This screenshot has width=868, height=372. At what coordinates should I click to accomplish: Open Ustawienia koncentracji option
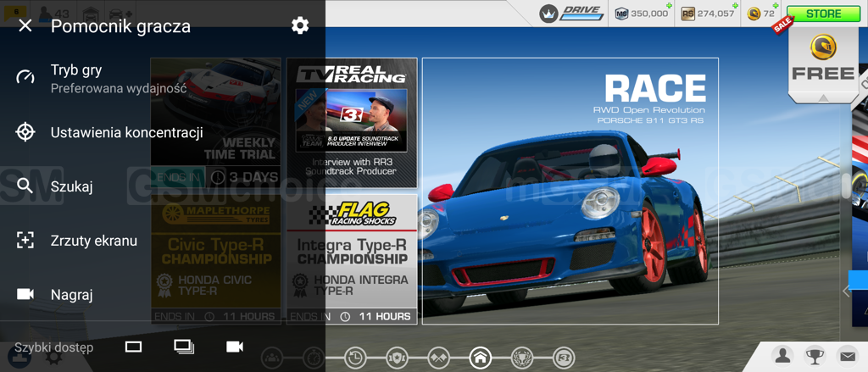[x=126, y=132]
